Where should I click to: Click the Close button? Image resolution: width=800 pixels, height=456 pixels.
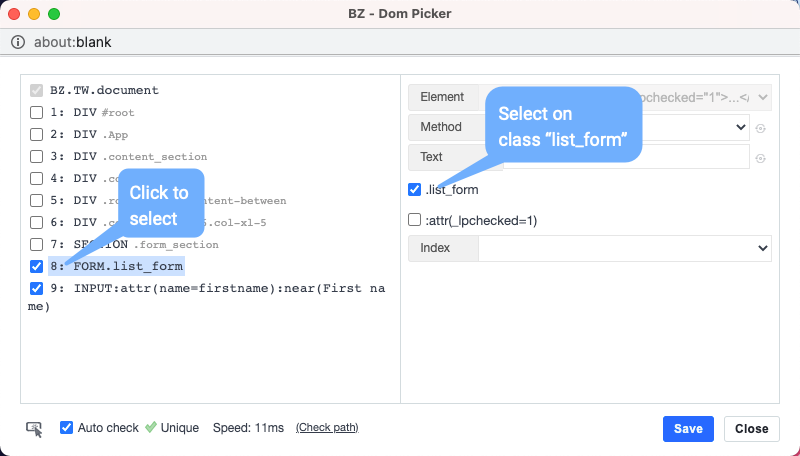752,429
